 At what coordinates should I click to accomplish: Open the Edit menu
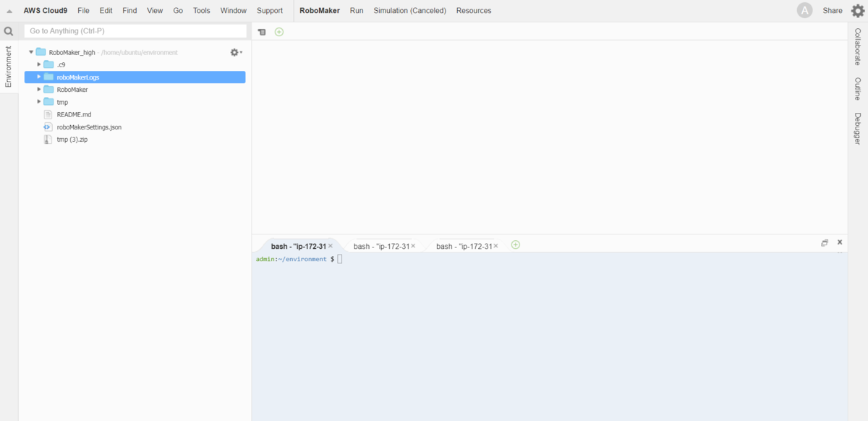(x=106, y=11)
